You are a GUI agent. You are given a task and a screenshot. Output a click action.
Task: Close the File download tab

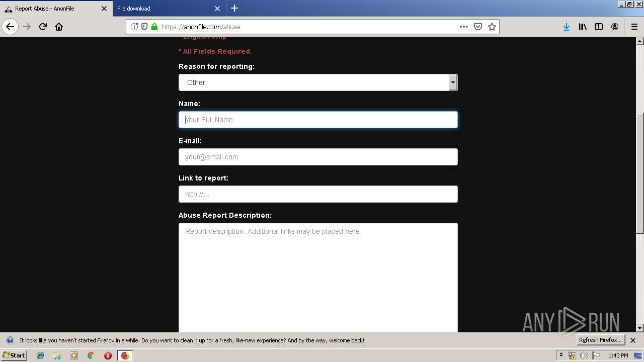tap(217, 9)
